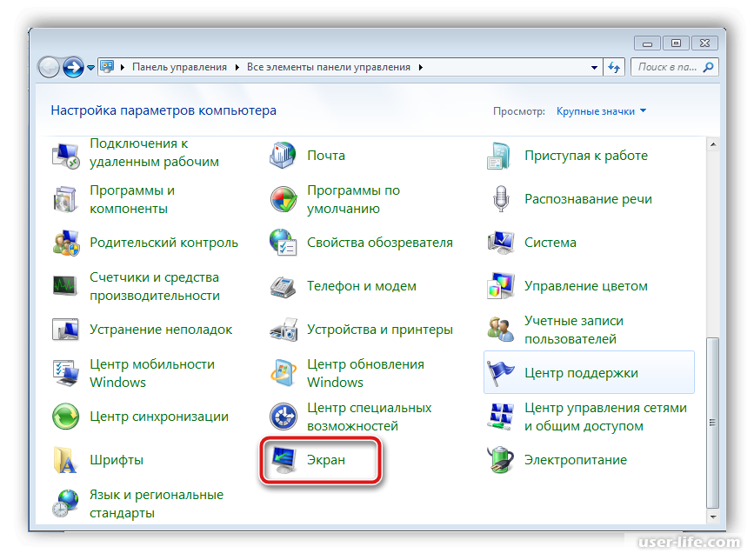Open Язык и региональные стандарты icon
This screenshot has height=560, width=754.
point(65,503)
